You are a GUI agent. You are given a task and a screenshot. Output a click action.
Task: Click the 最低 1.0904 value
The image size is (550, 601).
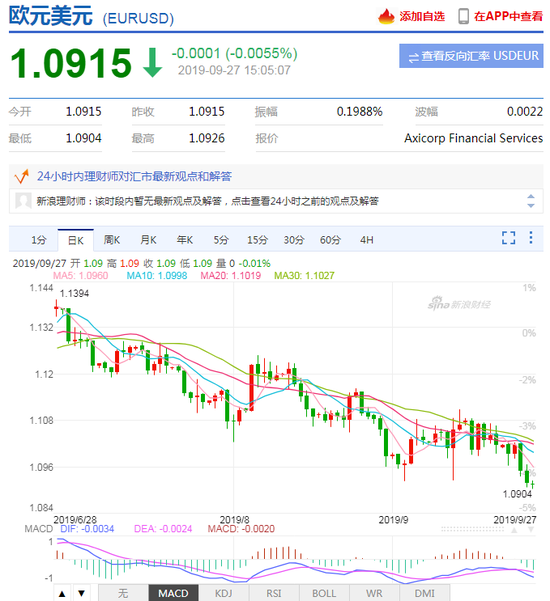pyautogui.click(x=84, y=138)
